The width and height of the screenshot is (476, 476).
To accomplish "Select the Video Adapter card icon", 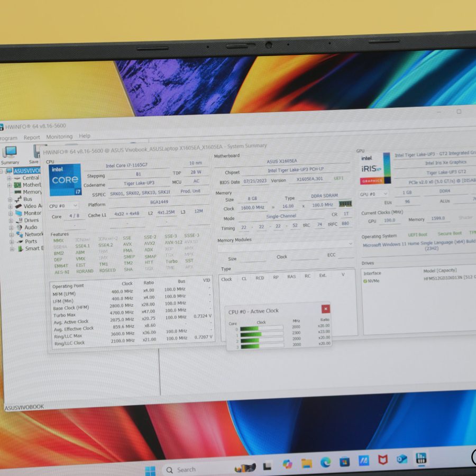I will 19,206.
